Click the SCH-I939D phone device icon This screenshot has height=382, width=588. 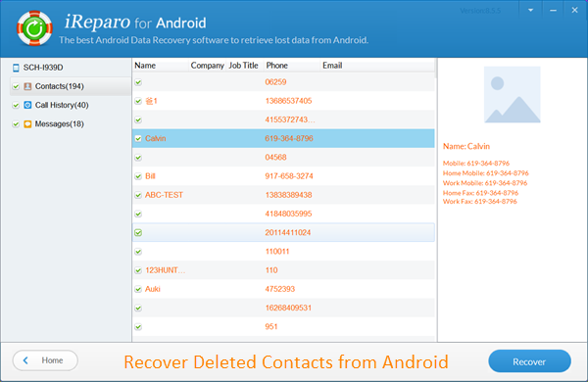tap(16, 68)
